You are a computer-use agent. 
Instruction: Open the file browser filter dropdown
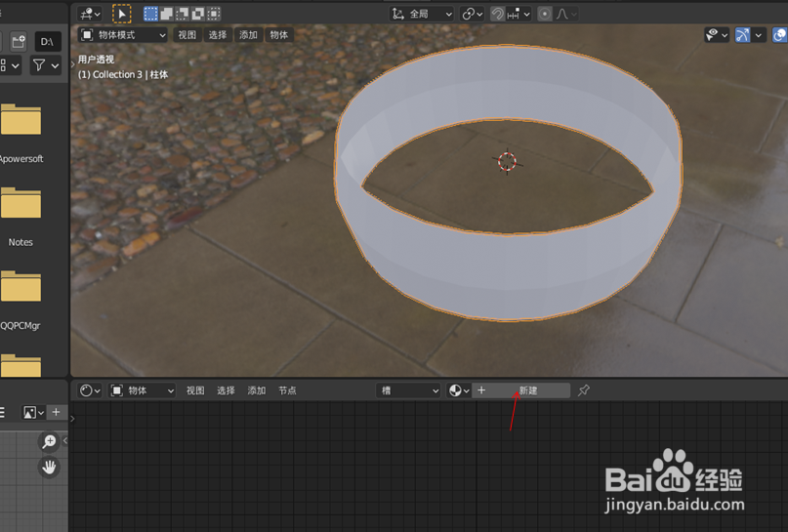point(46,65)
